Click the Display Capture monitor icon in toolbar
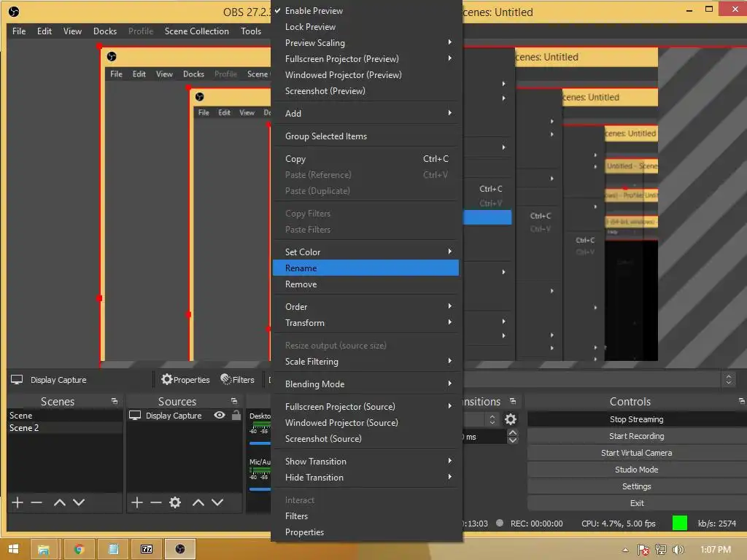This screenshot has height=560, width=747. (17, 379)
